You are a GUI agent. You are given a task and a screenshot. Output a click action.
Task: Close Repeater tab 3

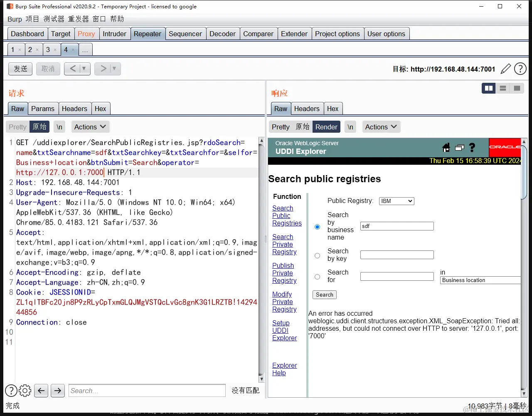coord(55,50)
